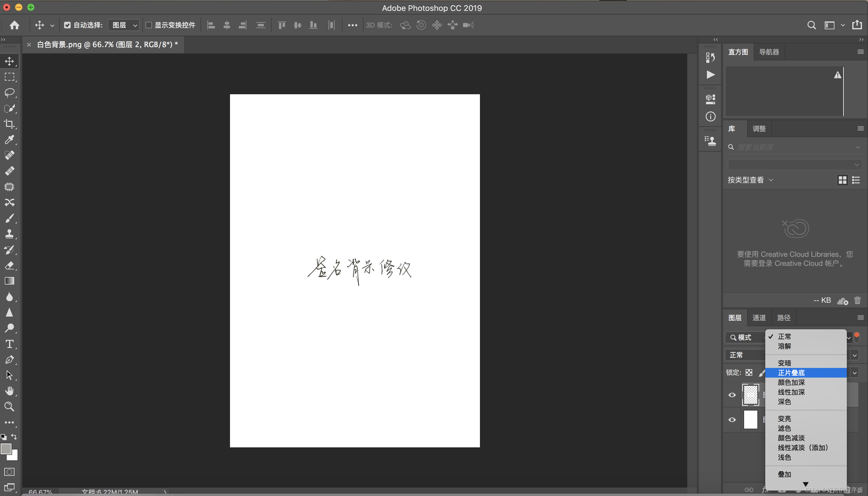Select the Zoom tool in toolbar
868x496 pixels.
pos(9,406)
